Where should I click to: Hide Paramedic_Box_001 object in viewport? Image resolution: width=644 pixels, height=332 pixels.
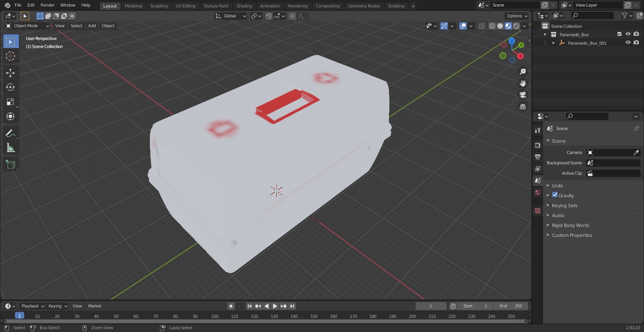pyautogui.click(x=628, y=43)
